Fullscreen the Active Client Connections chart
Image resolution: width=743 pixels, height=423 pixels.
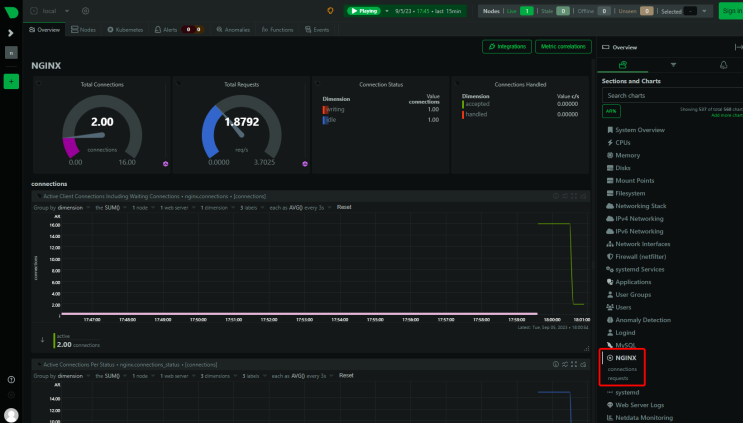click(x=574, y=196)
